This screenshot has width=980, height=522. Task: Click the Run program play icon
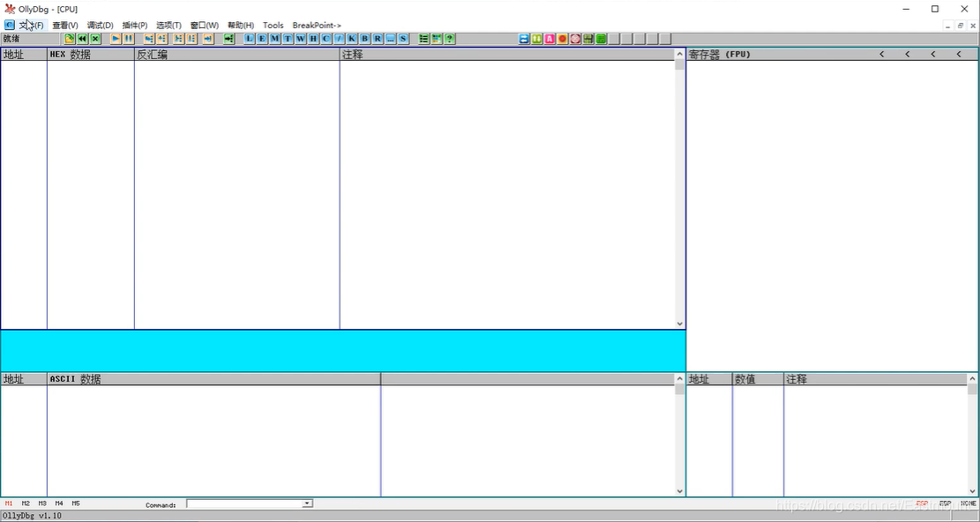point(116,39)
